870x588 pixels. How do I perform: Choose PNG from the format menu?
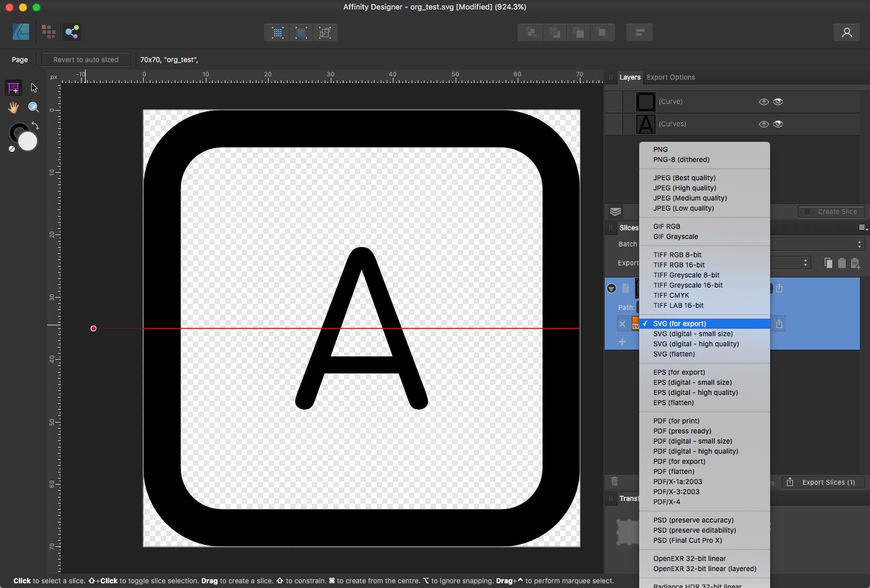[704, 150]
